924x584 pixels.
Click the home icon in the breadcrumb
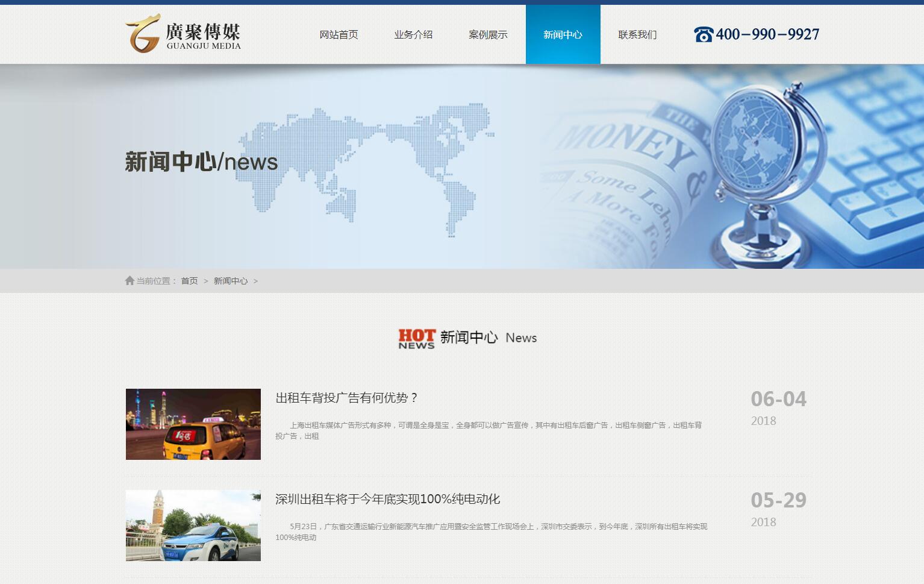(x=130, y=281)
